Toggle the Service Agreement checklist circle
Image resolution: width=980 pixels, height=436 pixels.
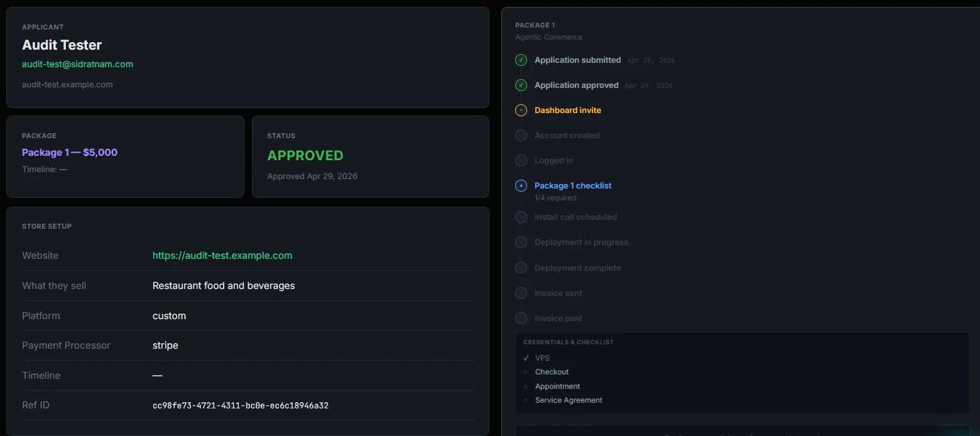pyautogui.click(x=526, y=400)
